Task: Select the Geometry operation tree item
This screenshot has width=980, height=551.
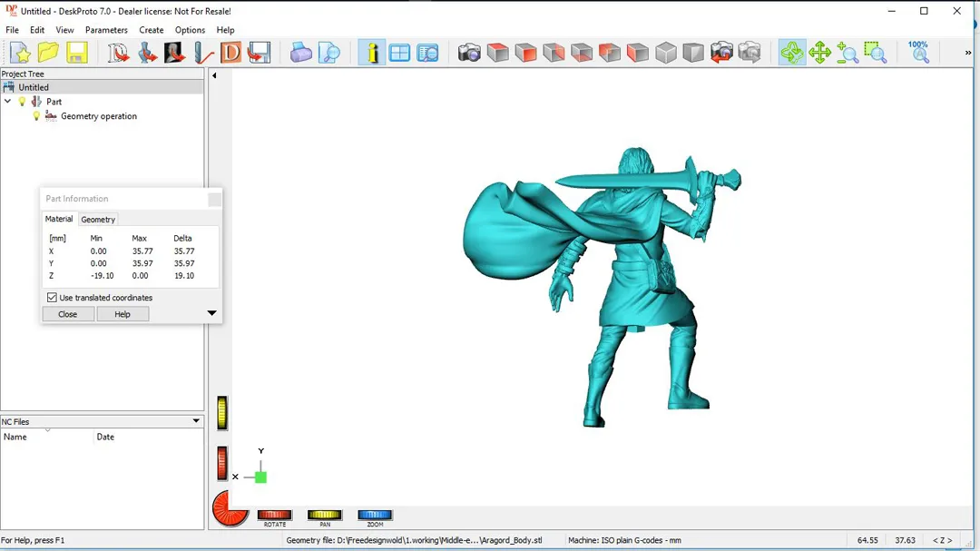Action: point(99,116)
